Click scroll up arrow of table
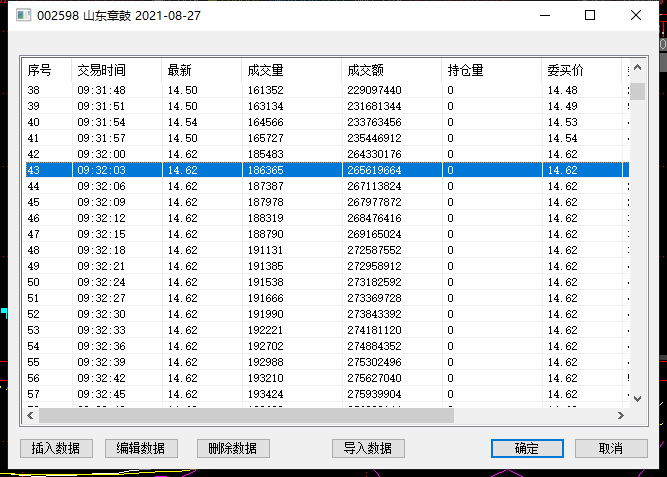The width and height of the screenshot is (667, 477). point(637,67)
